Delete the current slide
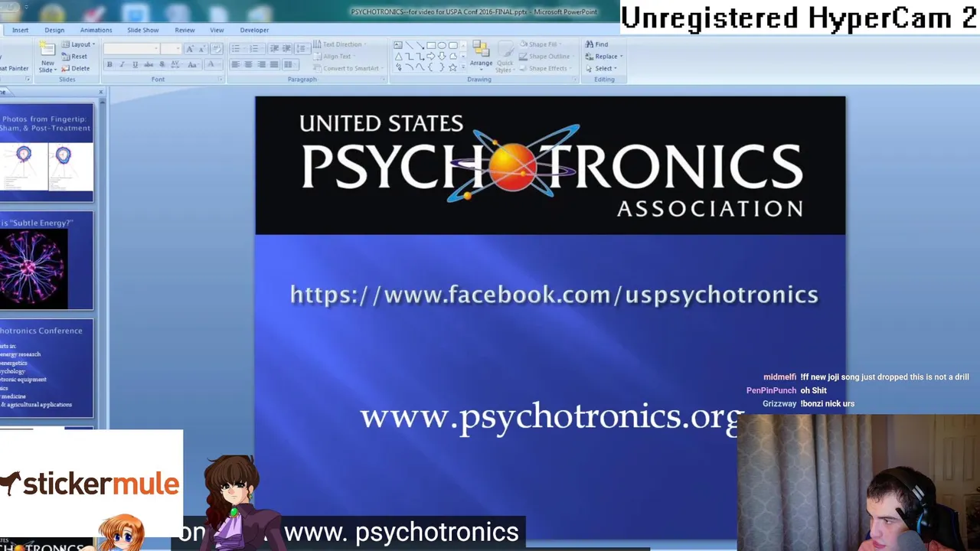The width and height of the screenshot is (980, 551). coord(75,68)
